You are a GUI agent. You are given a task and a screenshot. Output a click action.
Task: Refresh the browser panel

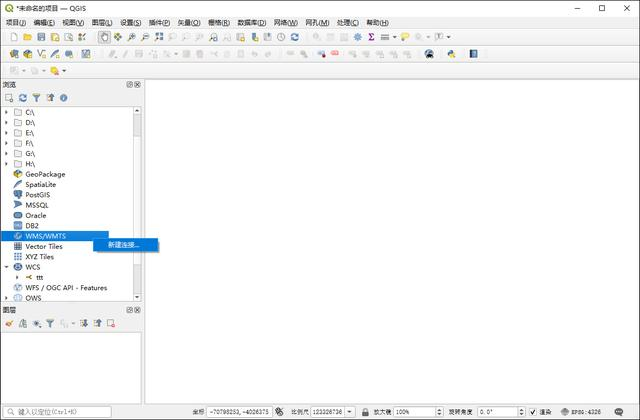pyautogui.click(x=23, y=98)
